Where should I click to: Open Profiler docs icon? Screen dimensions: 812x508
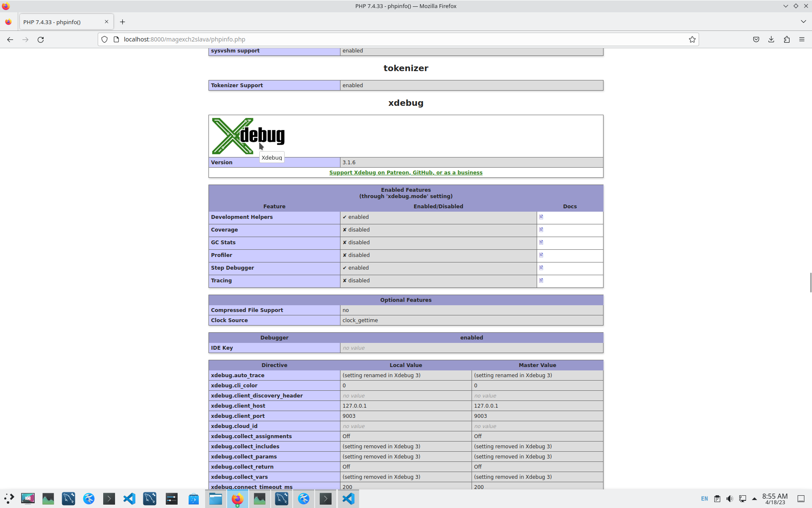click(x=541, y=255)
